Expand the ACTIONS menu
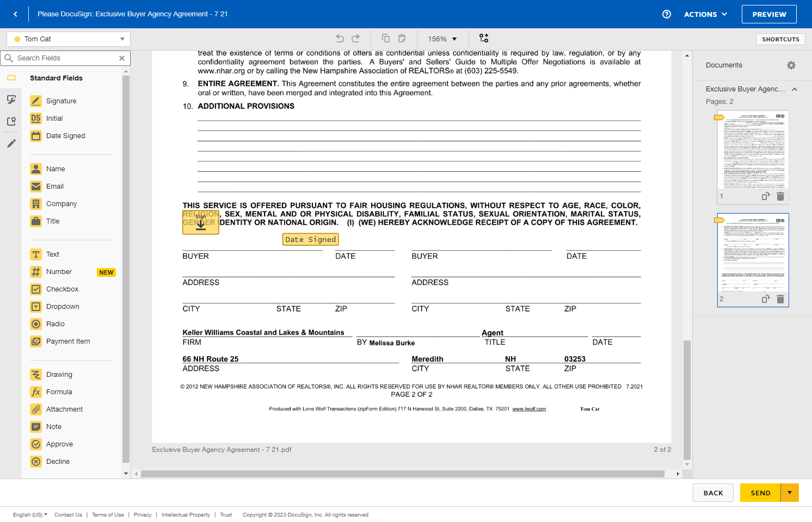The height and width of the screenshot is (522, 812). tap(705, 14)
